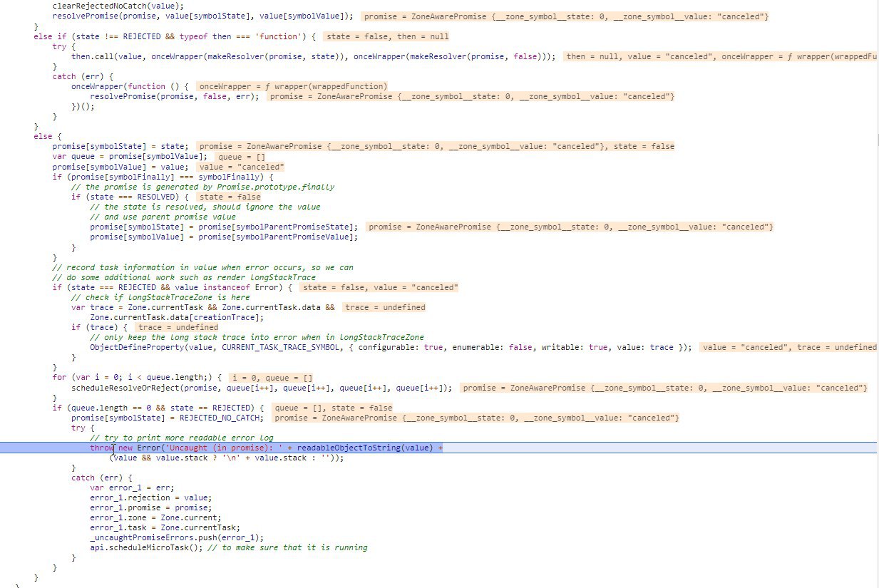Click the value instanceof Error condition line

coord(173,287)
